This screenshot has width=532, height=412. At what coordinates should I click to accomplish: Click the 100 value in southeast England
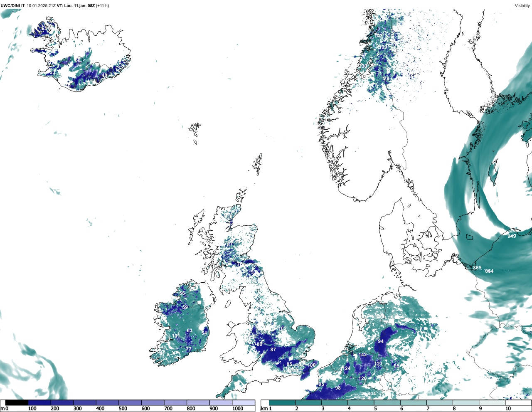(x=311, y=365)
